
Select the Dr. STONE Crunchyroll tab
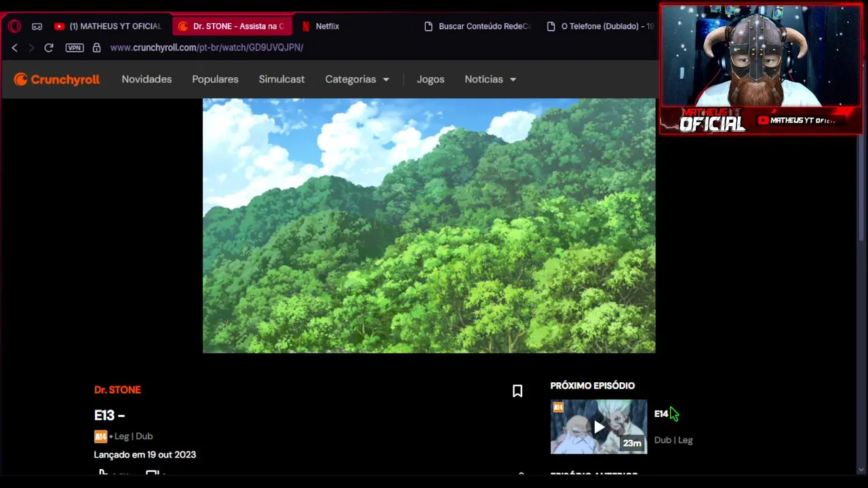click(x=232, y=26)
